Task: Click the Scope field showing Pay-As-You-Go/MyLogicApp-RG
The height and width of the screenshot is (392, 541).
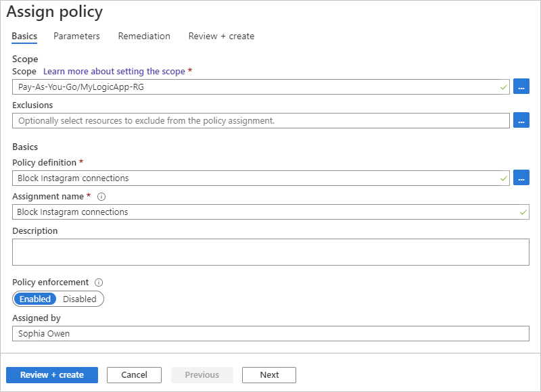Action: tap(260, 87)
